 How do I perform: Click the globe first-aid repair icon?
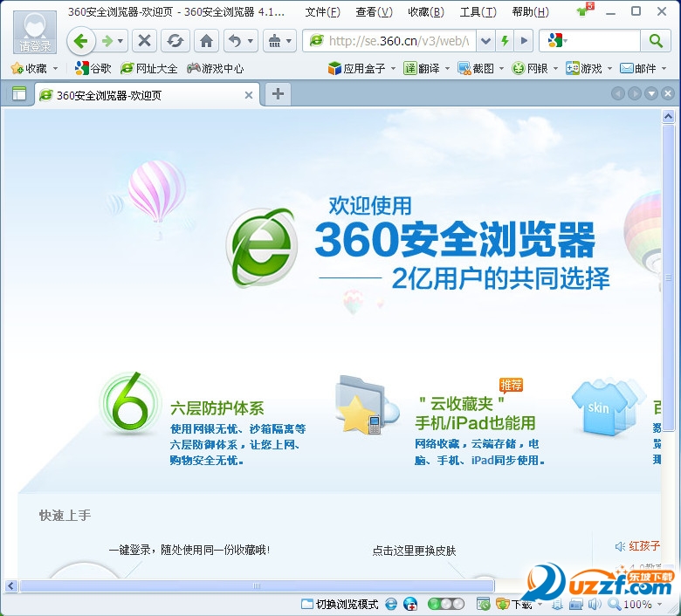click(x=410, y=604)
